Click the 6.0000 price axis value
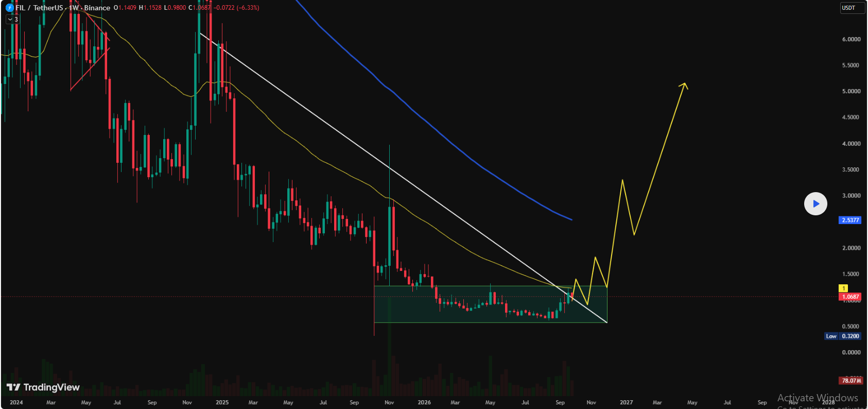868x409 pixels. (x=851, y=39)
